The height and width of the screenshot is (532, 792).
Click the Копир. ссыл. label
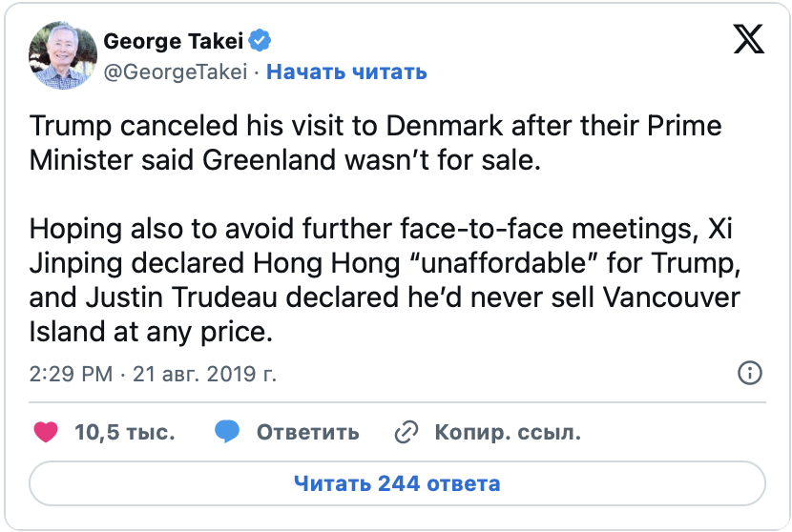[x=508, y=432]
